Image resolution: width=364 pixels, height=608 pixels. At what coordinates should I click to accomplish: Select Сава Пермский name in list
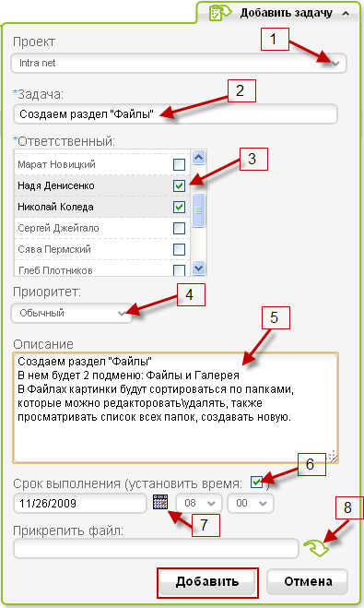coord(54,249)
